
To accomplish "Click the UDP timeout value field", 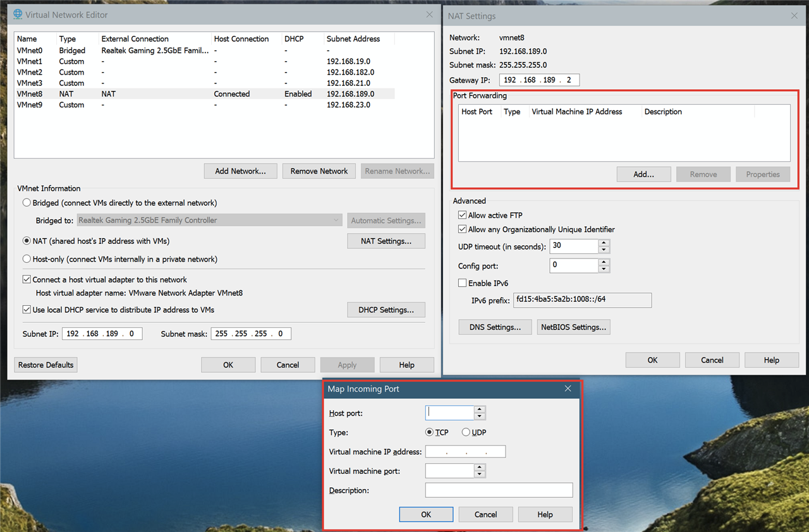I will click(574, 246).
